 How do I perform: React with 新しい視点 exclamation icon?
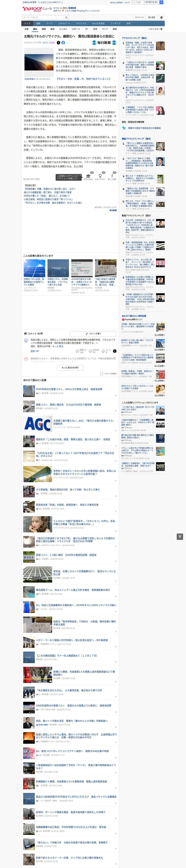point(112,176)
